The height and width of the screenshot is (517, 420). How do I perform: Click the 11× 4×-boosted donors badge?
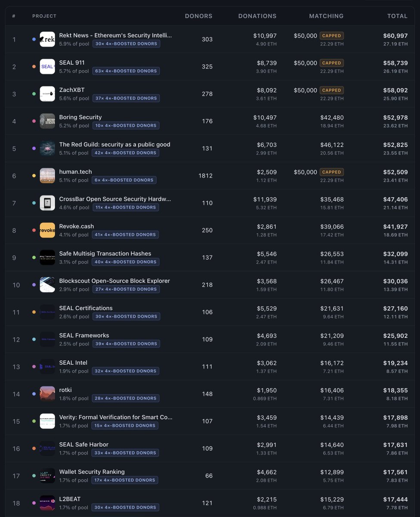[126, 207]
